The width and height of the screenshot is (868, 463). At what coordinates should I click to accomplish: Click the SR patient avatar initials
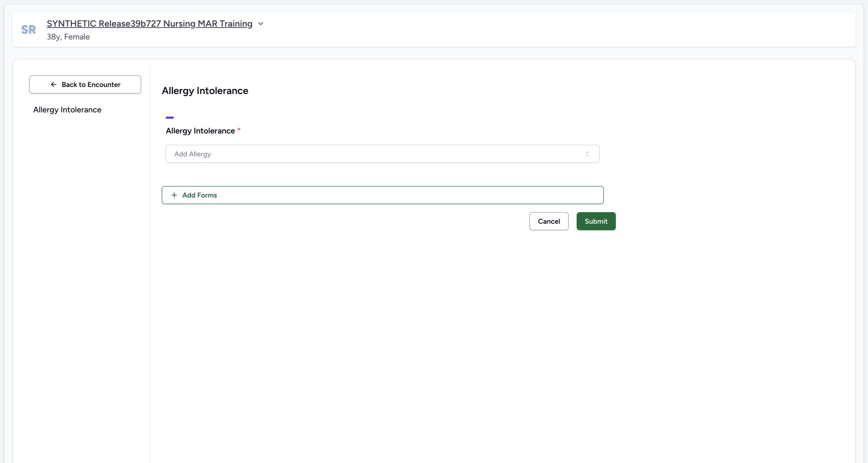29,30
